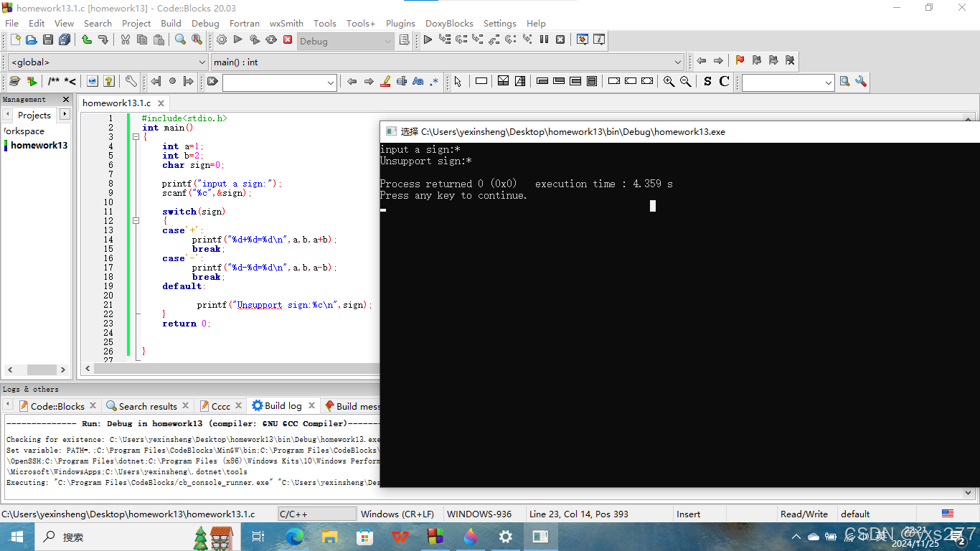This screenshot has height=551, width=980.
Task: Click the Save all files icon
Action: 65,40
